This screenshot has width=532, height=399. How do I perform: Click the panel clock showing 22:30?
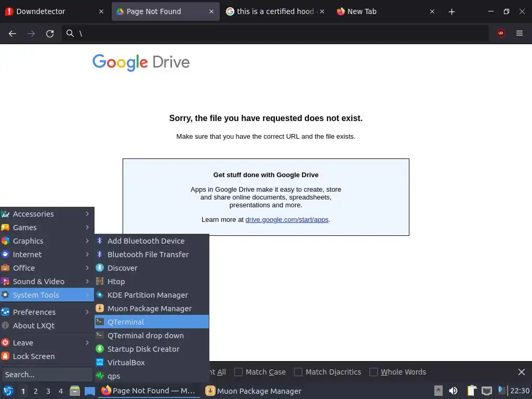click(x=520, y=391)
